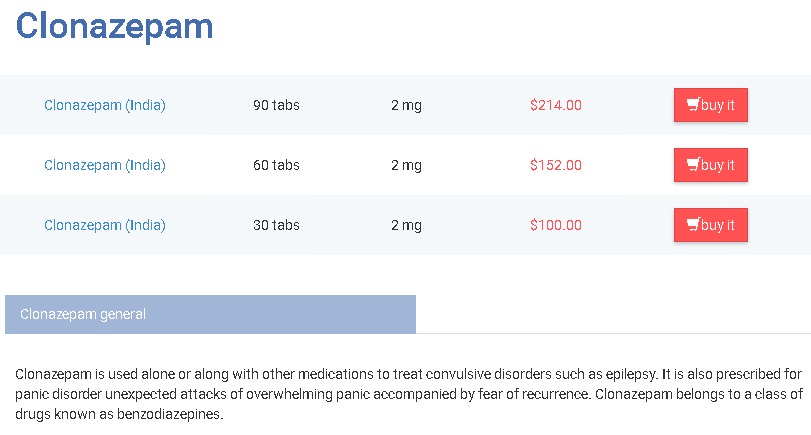Click the 2 mg dosage in the 90 tabs row
Viewport: 811px width, 435px height.
pyautogui.click(x=407, y=106)
